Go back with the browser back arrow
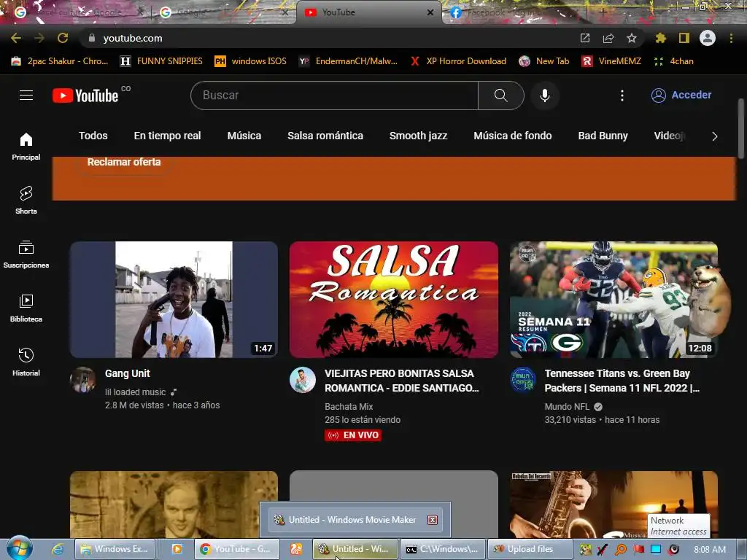 click(x=16, y=38)
